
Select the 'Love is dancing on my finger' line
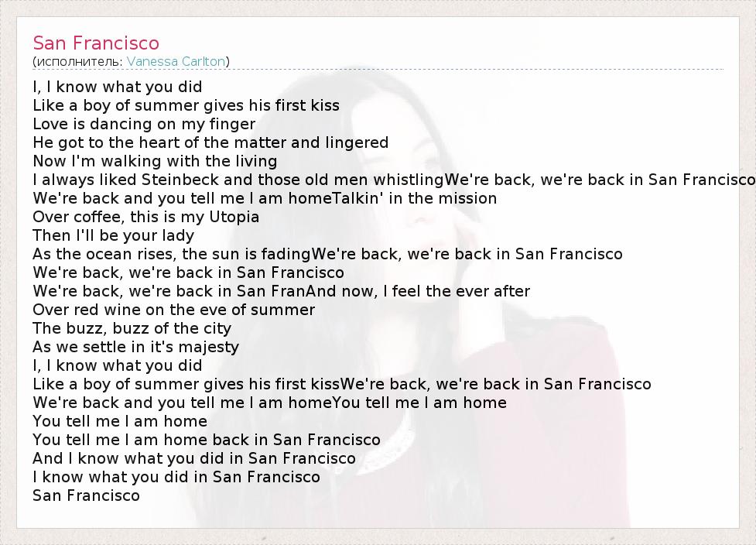tap(144, 124)
